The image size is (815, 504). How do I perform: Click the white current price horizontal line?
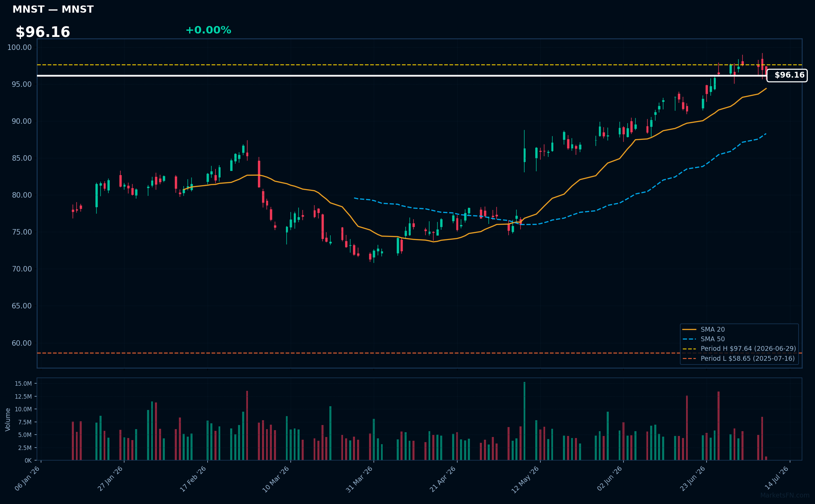click(402, 76)
